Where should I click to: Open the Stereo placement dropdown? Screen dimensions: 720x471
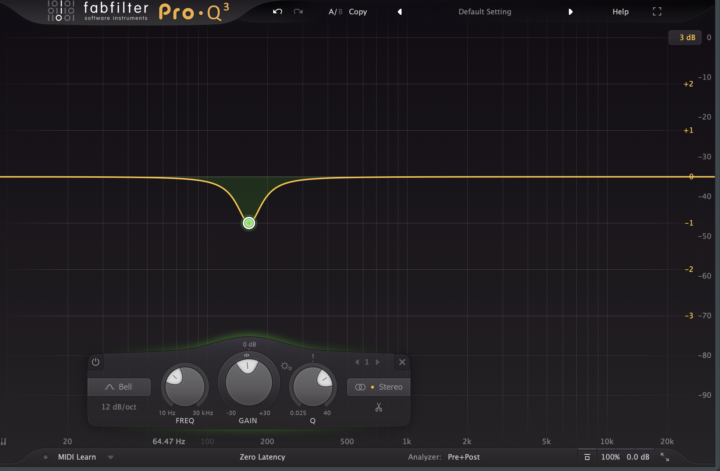[378, 387]
